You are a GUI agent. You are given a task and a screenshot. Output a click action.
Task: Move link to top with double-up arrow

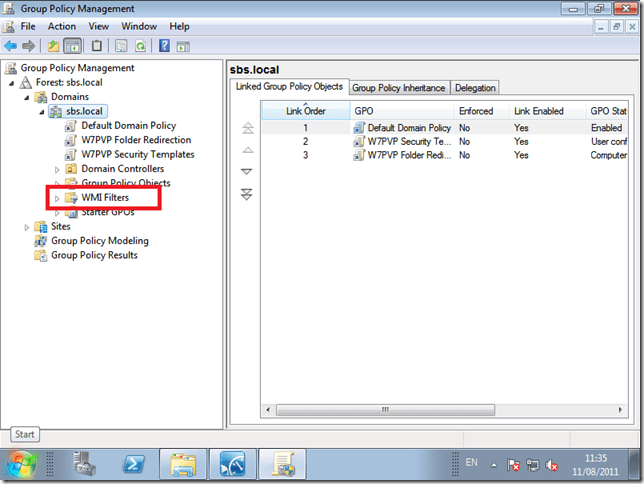pos(247,129)
